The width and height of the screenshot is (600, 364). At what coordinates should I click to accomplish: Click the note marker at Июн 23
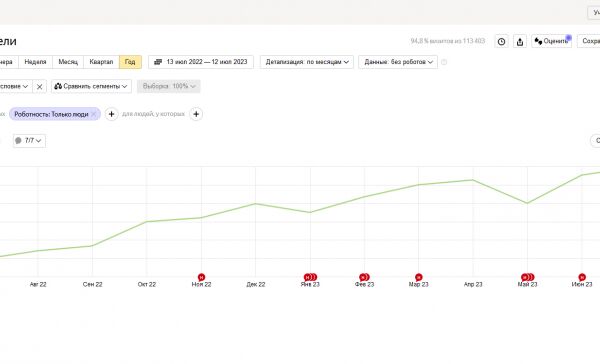click(582, 277)
